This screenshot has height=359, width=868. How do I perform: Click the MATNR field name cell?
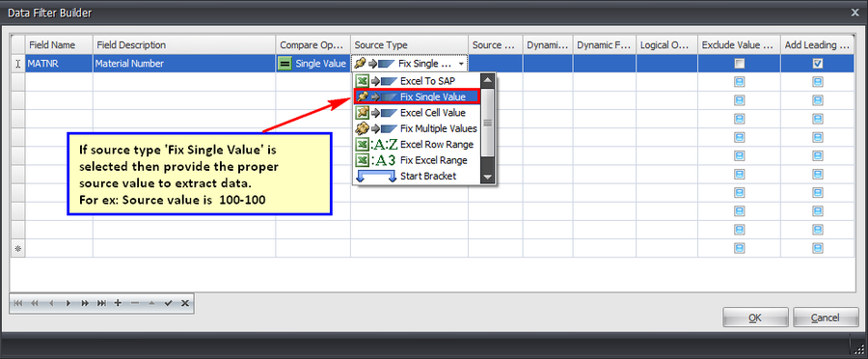coord(59,64)
